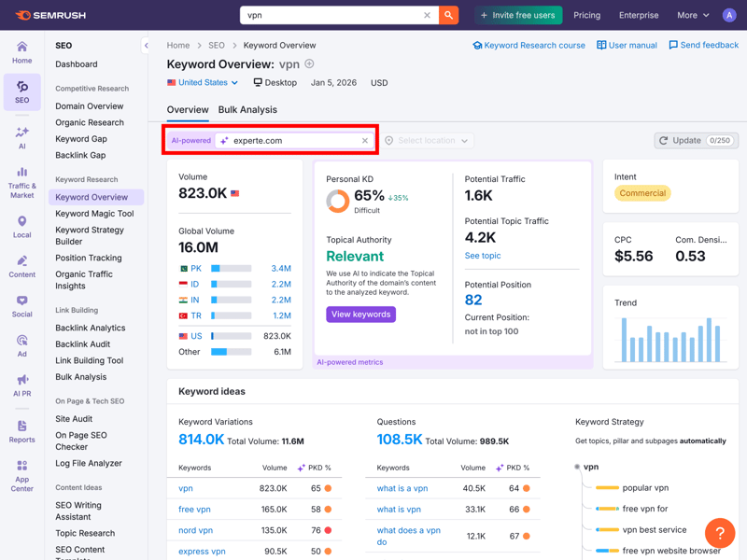Image resolution: width=747 pixels, height=560 pixels.
Task: Open the orange help question bubble
Action: point(719,533)
